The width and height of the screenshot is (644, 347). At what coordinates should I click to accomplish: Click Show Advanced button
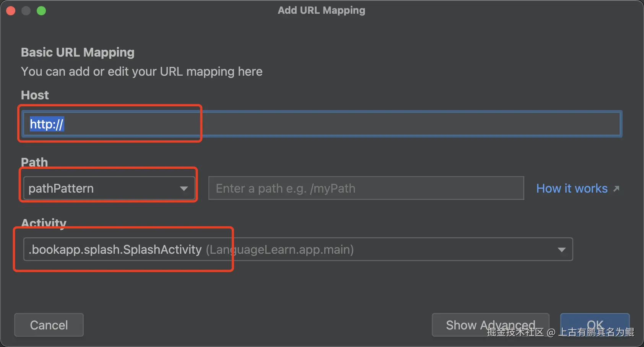490,325
